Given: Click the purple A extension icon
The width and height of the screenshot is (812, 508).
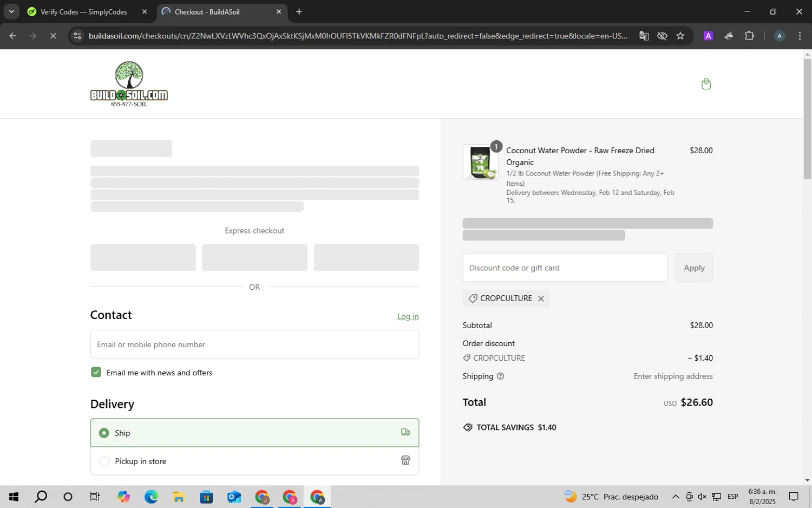Looking at the screenshot, I should [708, 36].
